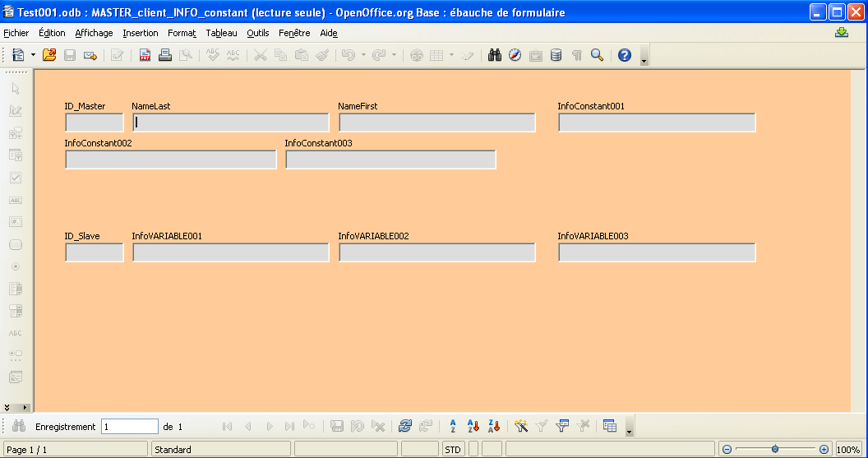Open top toolbar options arrow at right end
Viewport: 868px width, 458px height.
tap(644, 60)
